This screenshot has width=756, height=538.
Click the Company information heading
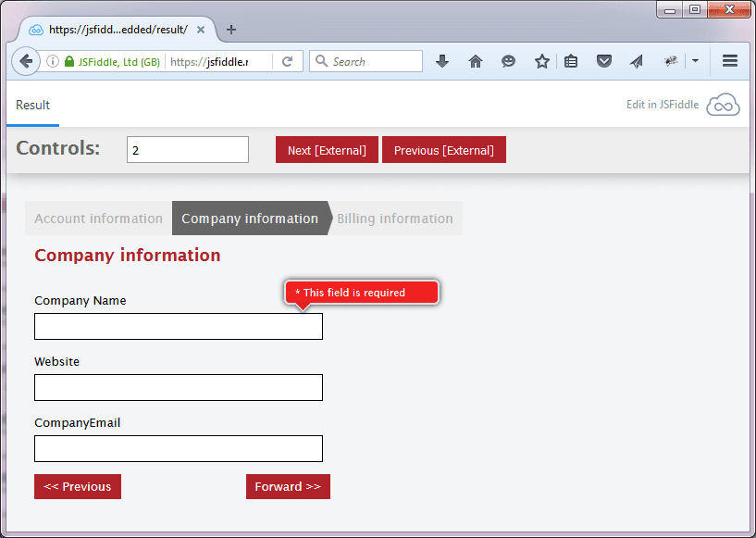point(128,256)
